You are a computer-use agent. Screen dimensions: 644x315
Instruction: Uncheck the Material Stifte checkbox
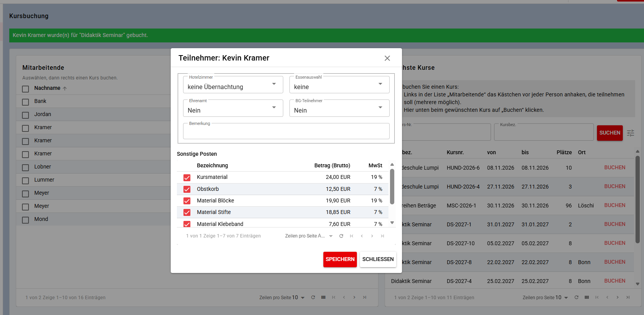pos(187,212)
